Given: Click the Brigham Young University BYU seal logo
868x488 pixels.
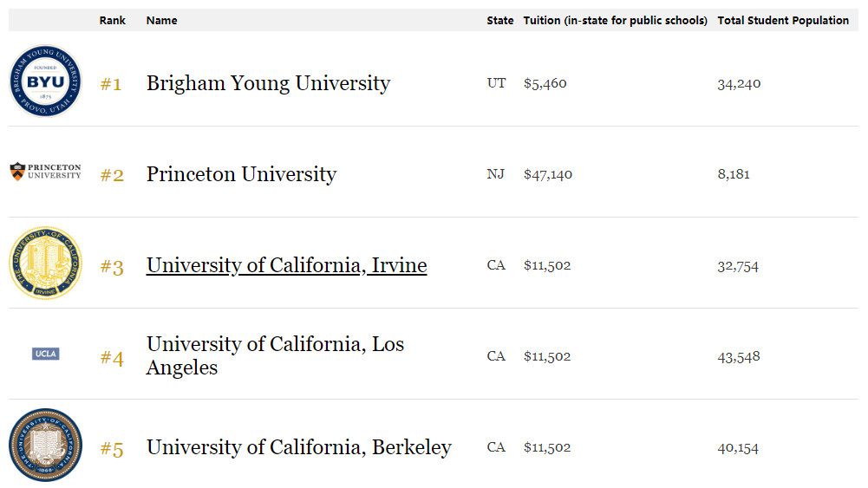Looking at the screenshot, I should 45,81.
